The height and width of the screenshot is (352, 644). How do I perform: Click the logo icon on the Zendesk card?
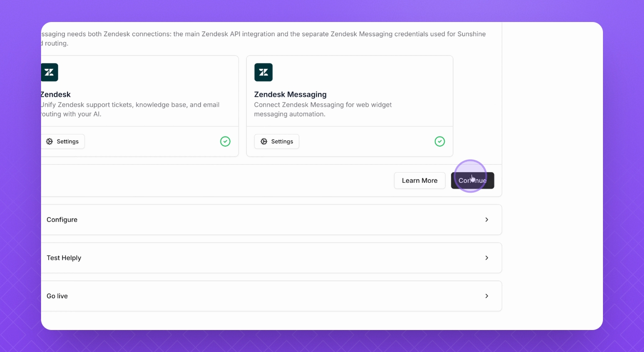[49, 72]
